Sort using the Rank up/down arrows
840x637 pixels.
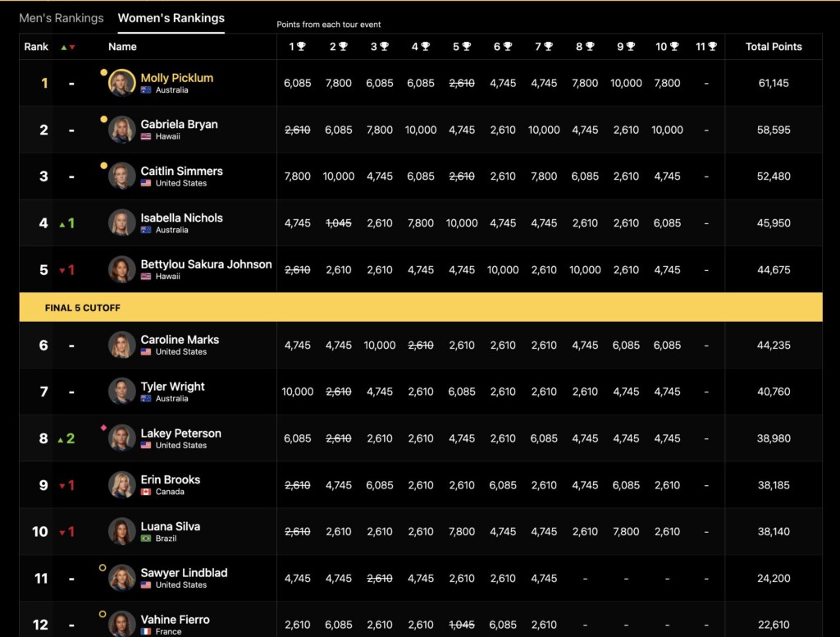click(x=68, y=47)
